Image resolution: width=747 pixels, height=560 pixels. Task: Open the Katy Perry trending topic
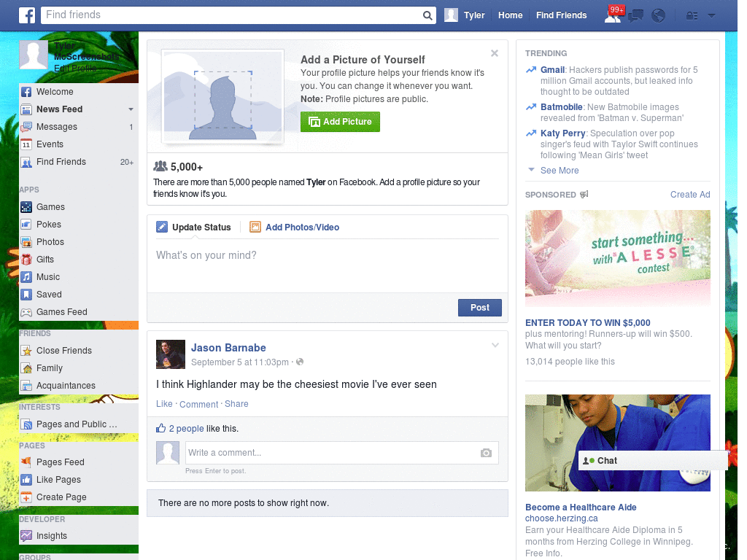(562, 133)
